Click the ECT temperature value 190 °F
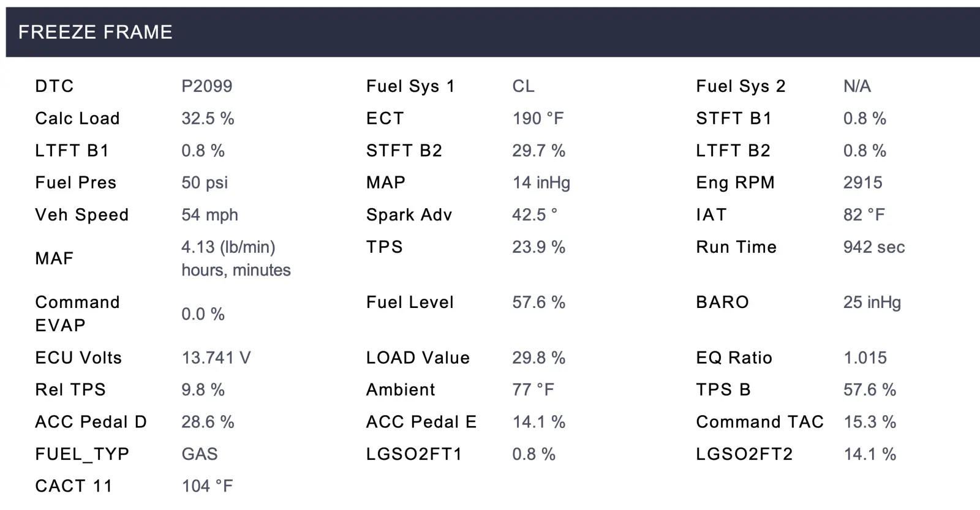The height and width of the screenshot is (510, 980). (x=538, y=118)
